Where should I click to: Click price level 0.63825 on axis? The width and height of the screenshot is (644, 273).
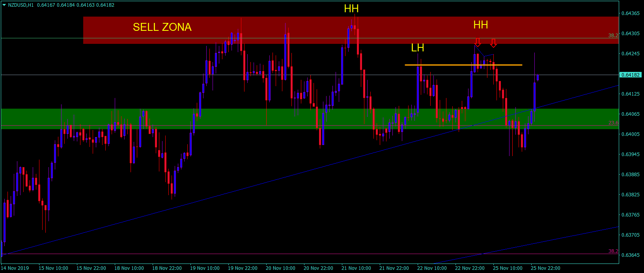(631, 195)
